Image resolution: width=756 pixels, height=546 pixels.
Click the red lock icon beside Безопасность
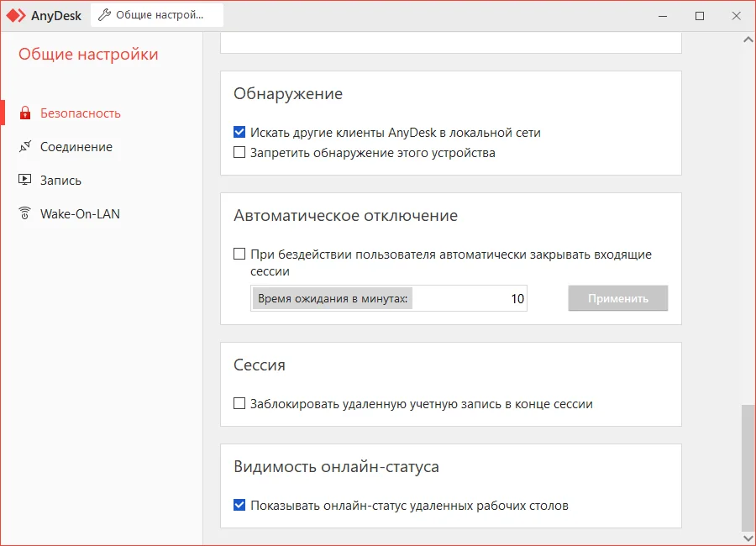(x=24, y=113)
